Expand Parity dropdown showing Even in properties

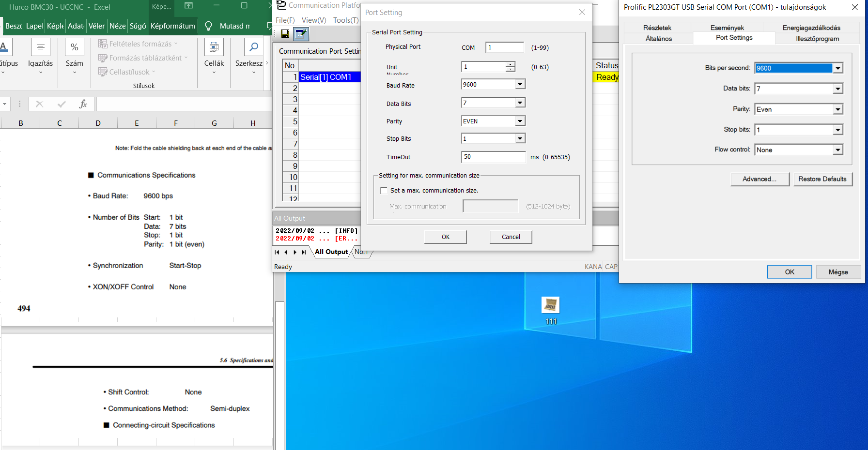point(838,109)
